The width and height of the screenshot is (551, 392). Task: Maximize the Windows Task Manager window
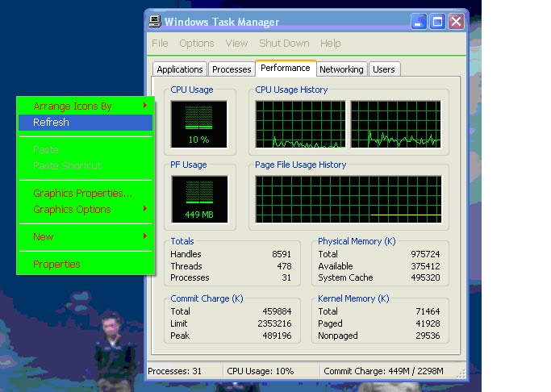tap(437, 22)
